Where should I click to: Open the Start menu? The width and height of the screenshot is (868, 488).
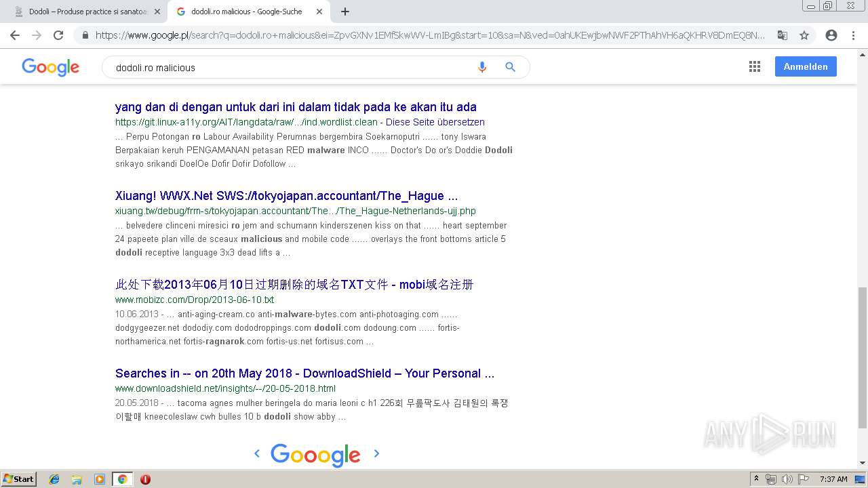tap(18, 479)
